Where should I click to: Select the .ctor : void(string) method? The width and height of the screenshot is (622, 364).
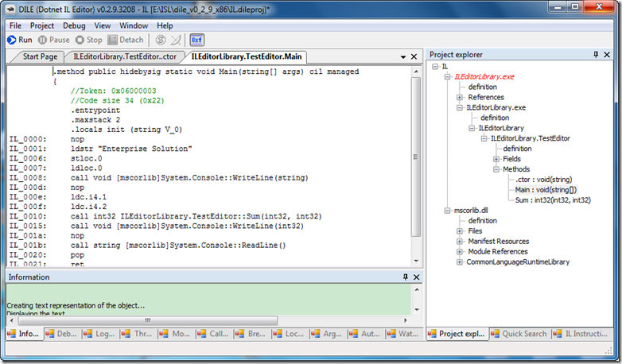[544, 180]
